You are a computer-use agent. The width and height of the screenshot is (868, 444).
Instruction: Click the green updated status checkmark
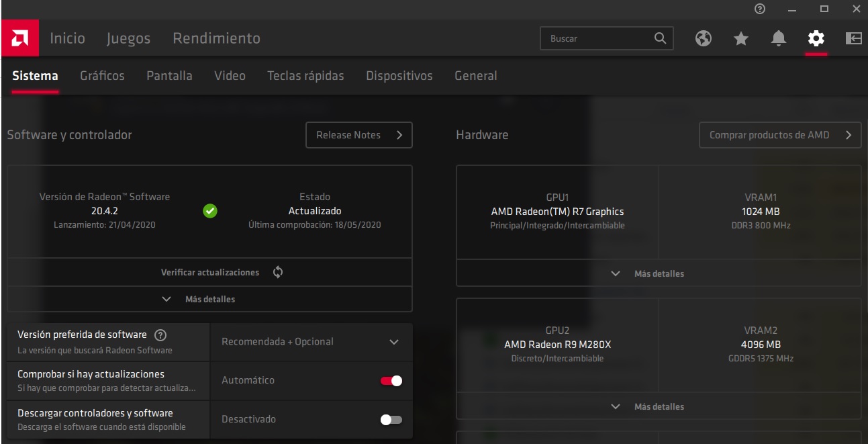point(209,211)
